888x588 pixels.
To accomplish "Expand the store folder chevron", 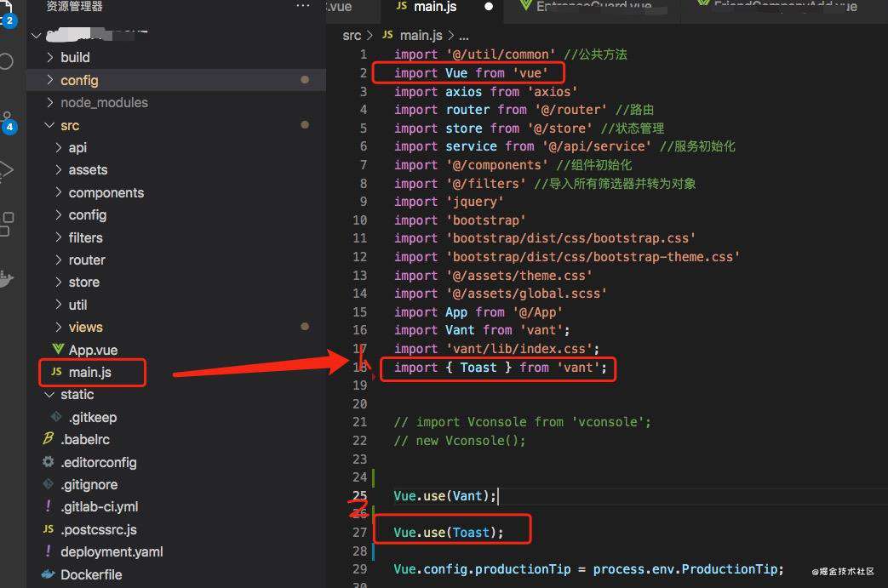I will tap(59, 282).
